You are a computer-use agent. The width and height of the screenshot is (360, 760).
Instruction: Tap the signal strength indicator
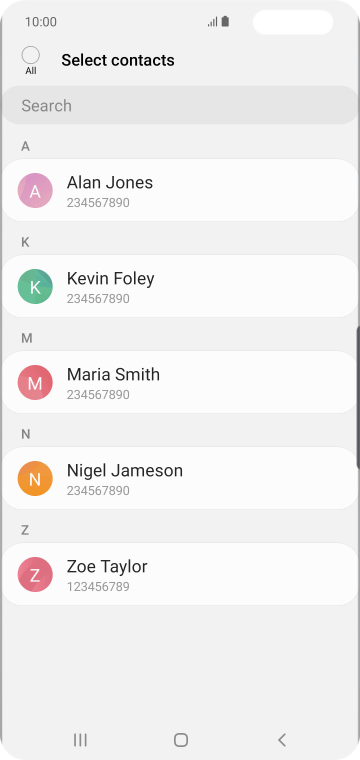212,22
